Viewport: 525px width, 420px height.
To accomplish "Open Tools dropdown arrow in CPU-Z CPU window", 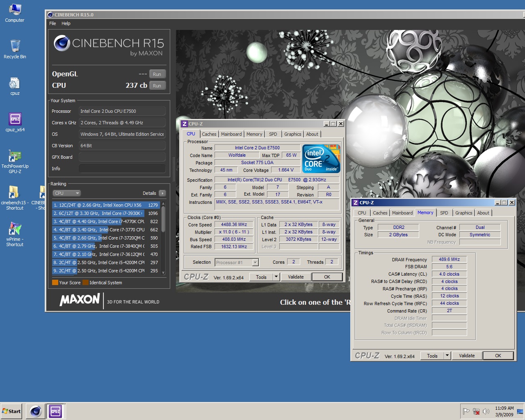I will 276,277.
